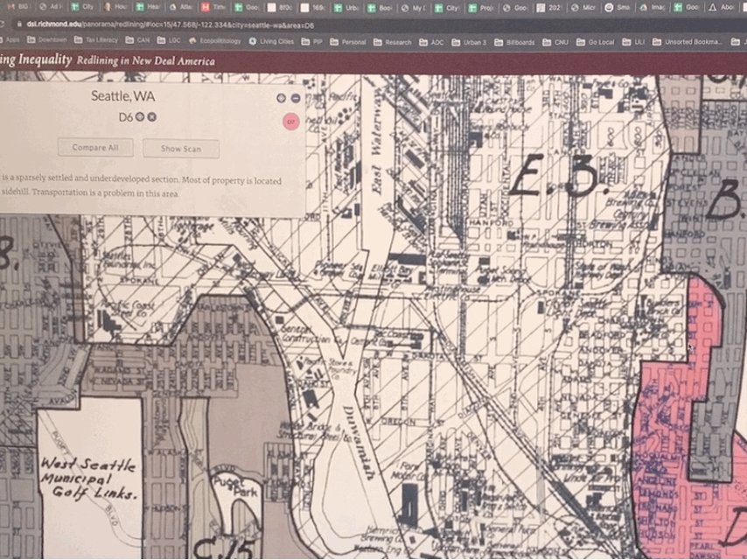The image size is (747, 560).
Task: Switch to the 'Proj' spreadsheet tab
Action: click(479, 8)
